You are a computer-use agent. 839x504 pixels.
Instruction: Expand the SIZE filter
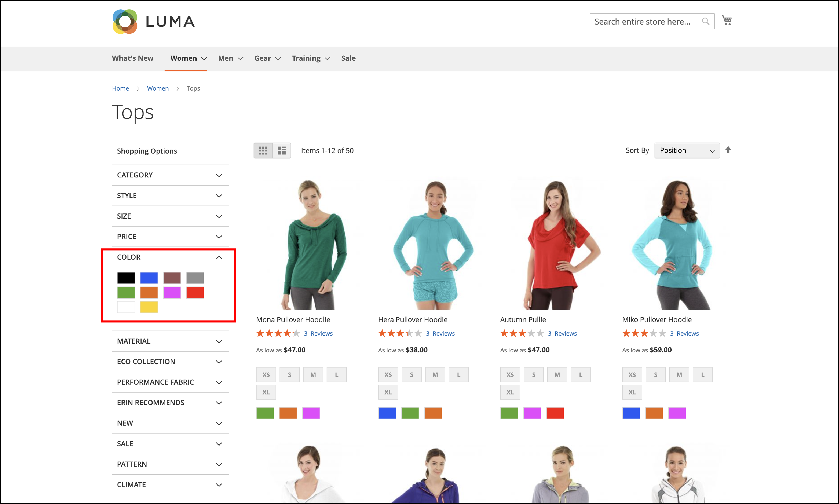point(170,216)
